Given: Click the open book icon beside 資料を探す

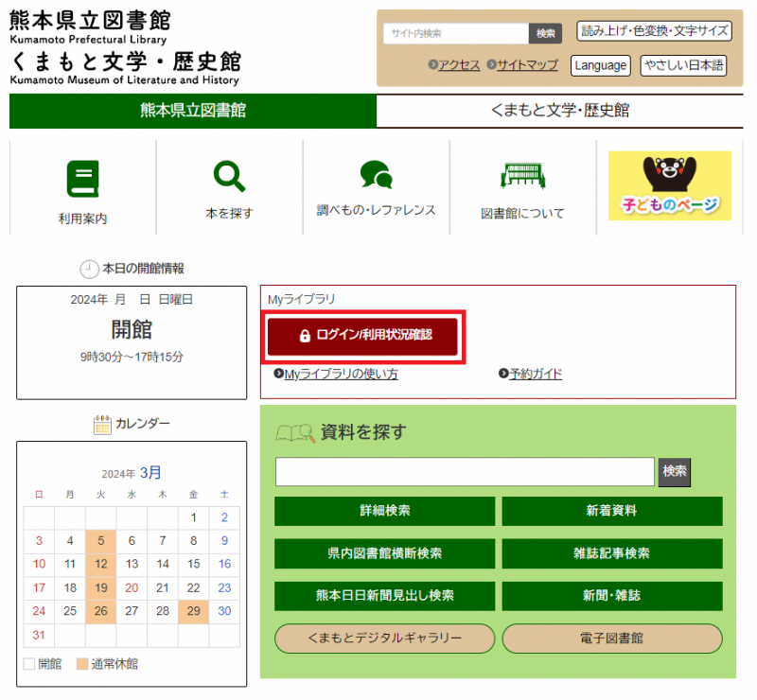Looking at the screenshot, I should coord(295,433).
